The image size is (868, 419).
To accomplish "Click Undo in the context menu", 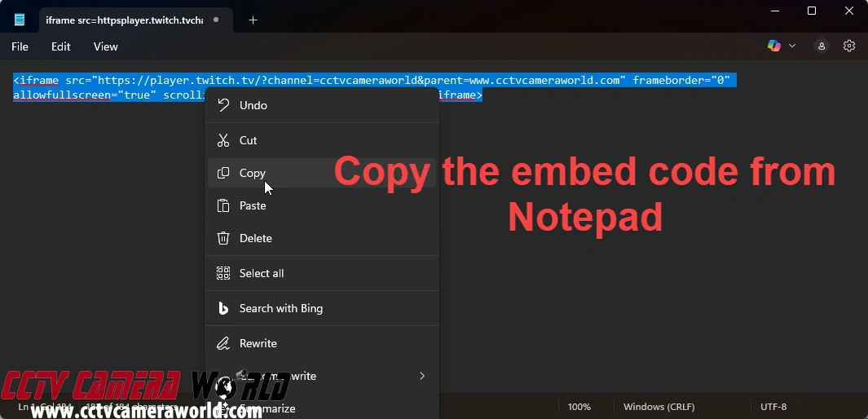I will 253,105.
